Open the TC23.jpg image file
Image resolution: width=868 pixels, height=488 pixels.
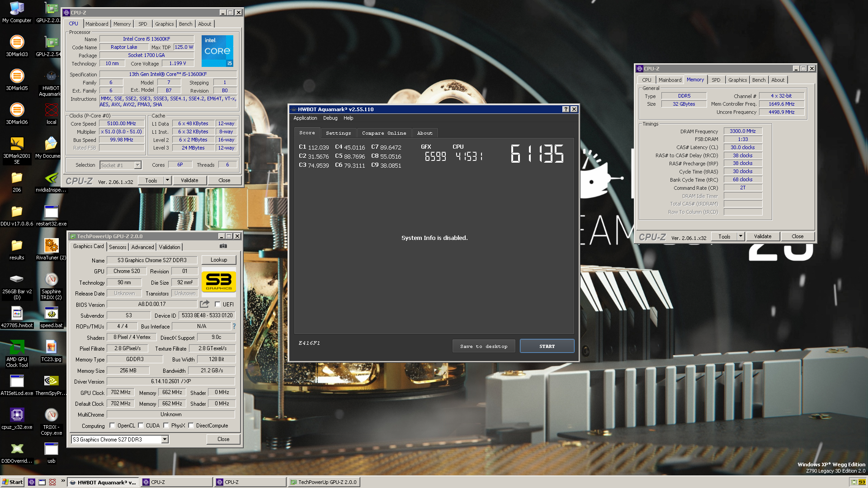[51, 351]
